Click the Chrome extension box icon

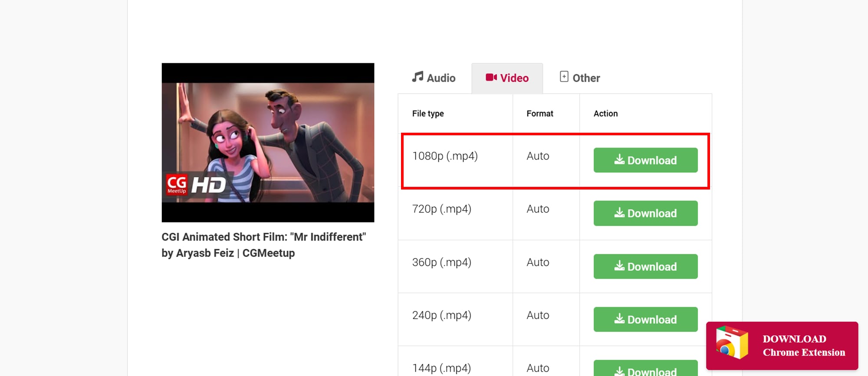[x=732, y=343]
